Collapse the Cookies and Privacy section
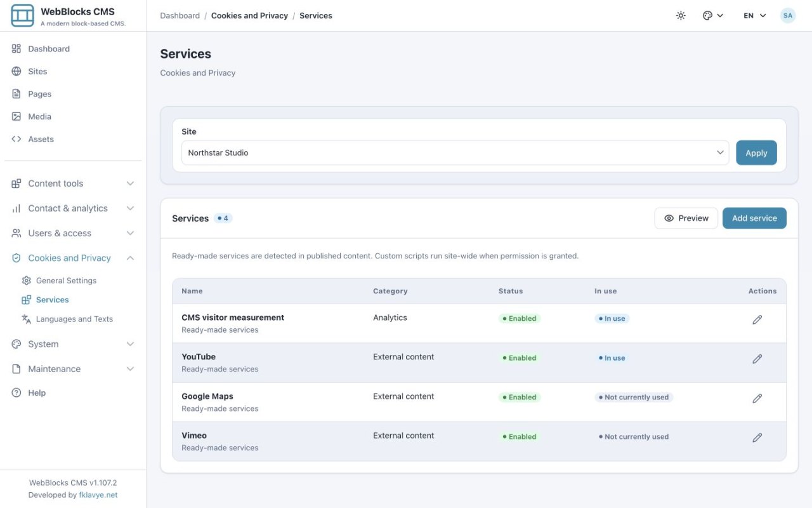Screen dimensions: 812x508 coord(73,258)
